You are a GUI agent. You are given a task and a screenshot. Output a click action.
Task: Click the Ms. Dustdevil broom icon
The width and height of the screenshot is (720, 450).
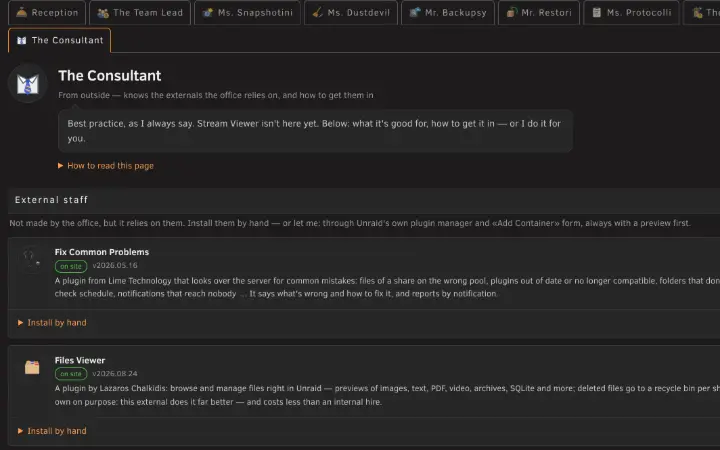tap(317, 13)
